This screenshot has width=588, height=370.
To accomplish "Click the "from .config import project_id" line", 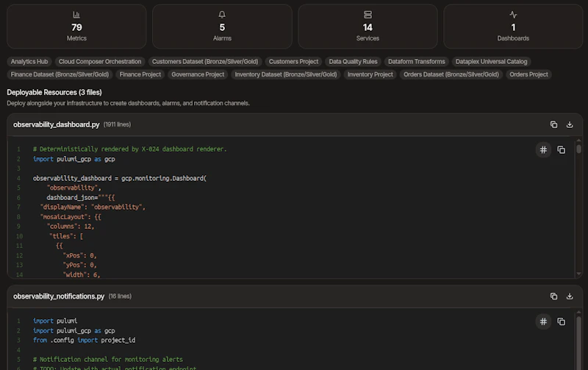I will [84, 341].
